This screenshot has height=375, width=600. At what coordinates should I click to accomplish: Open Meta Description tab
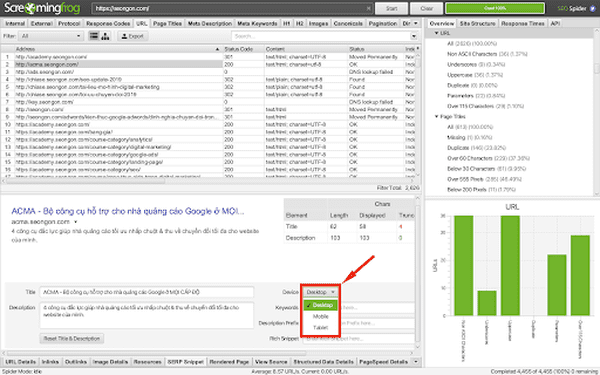point(210,23)
